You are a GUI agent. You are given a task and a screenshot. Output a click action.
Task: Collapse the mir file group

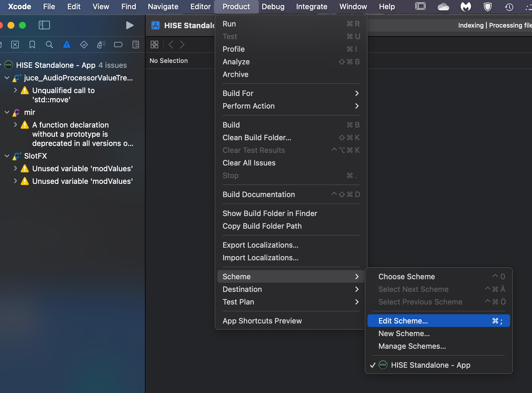[x=7, y=112]
